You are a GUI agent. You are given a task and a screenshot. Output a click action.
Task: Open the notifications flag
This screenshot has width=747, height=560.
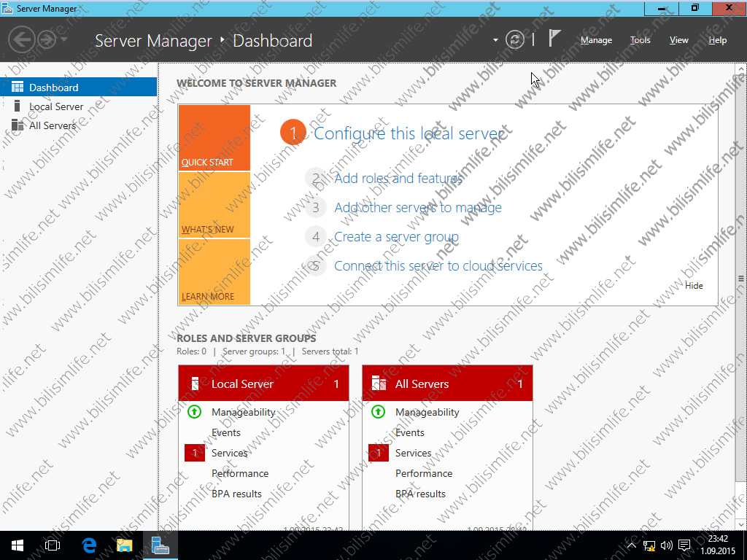coord(554,38)
